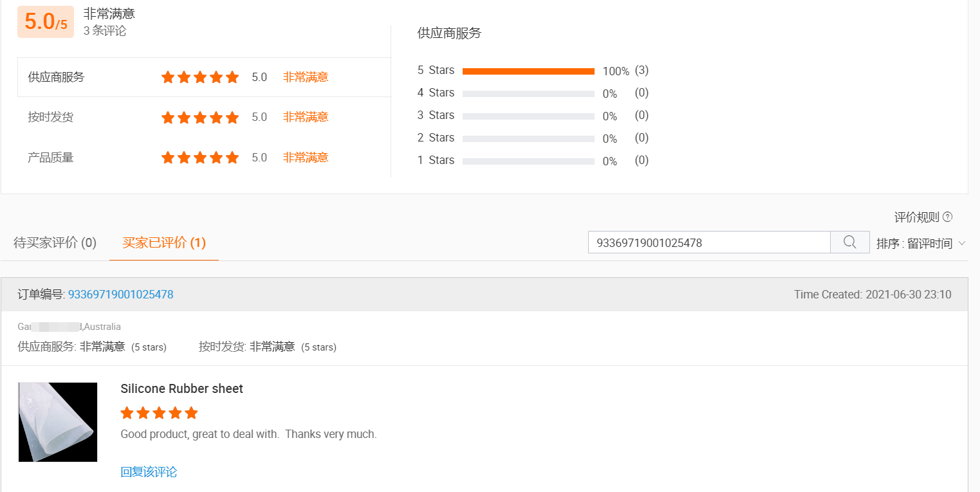Click the Silicone Rubber sheet product title
Image resolution: width=980 pixels, height=492 pixels.
click(x=181, y=388)
